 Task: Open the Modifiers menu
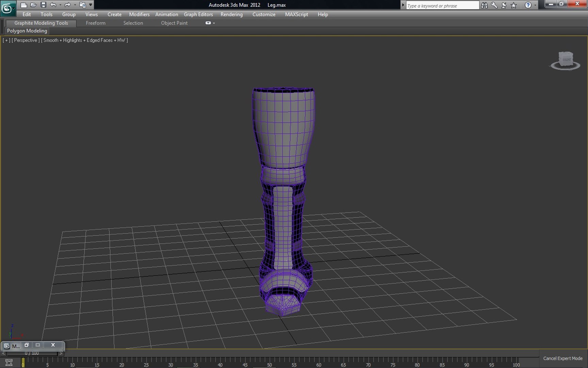[139, 14]
